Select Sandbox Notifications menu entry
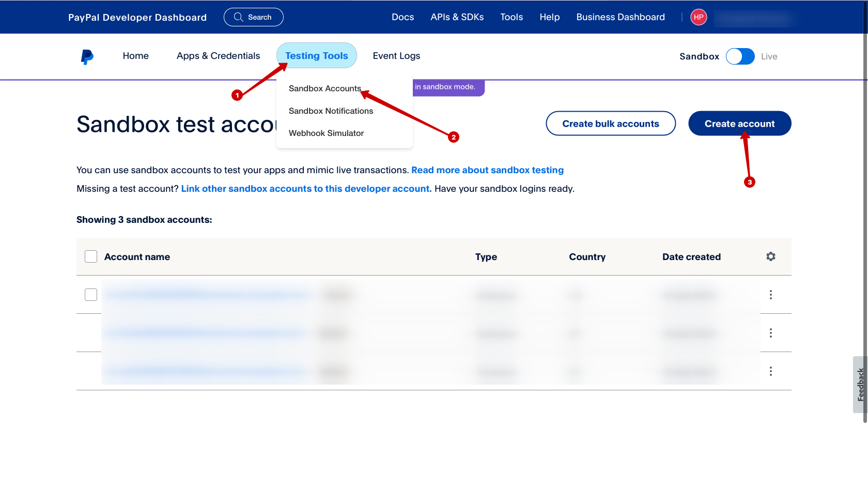 click(331, 111)
